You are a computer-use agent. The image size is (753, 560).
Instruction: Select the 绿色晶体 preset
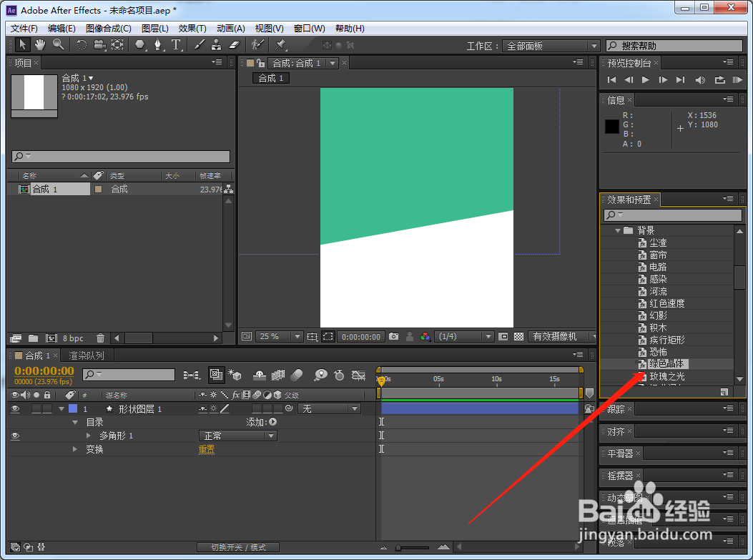pyautogui.click(x=666, y=363)
